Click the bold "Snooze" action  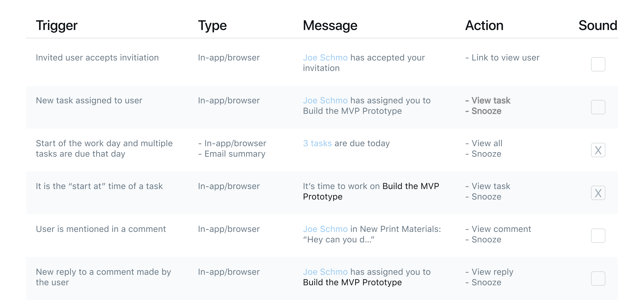pyautogui.click(x=486, y=111)
